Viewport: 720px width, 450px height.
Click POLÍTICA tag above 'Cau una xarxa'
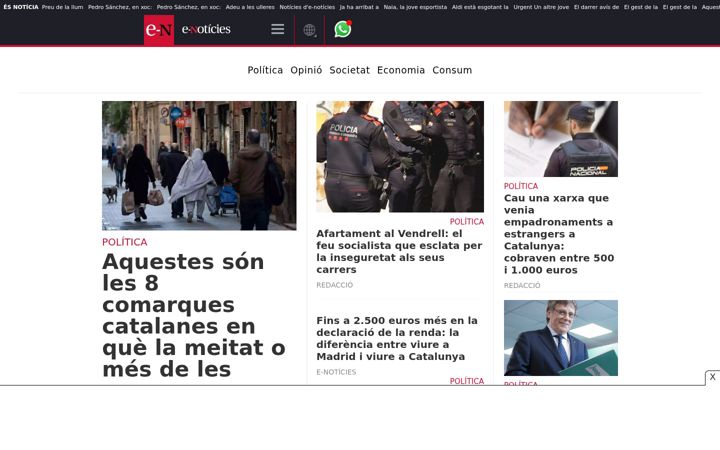click(521, 186)
